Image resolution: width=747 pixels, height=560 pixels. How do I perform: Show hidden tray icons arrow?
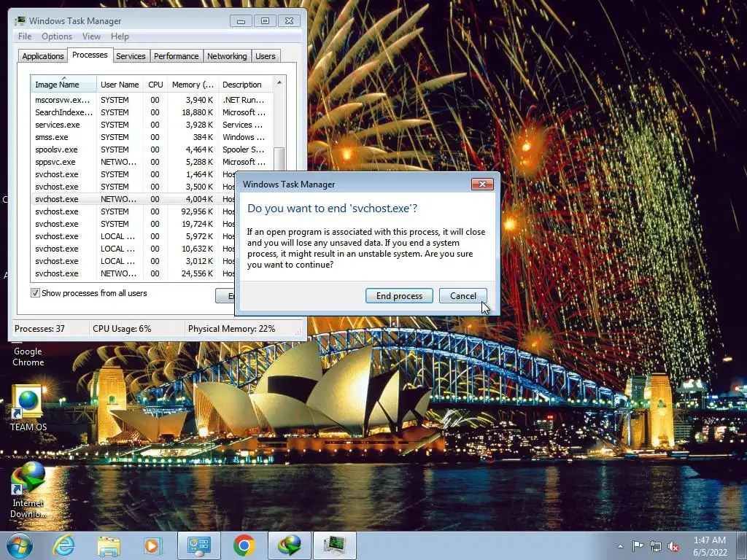620,547
